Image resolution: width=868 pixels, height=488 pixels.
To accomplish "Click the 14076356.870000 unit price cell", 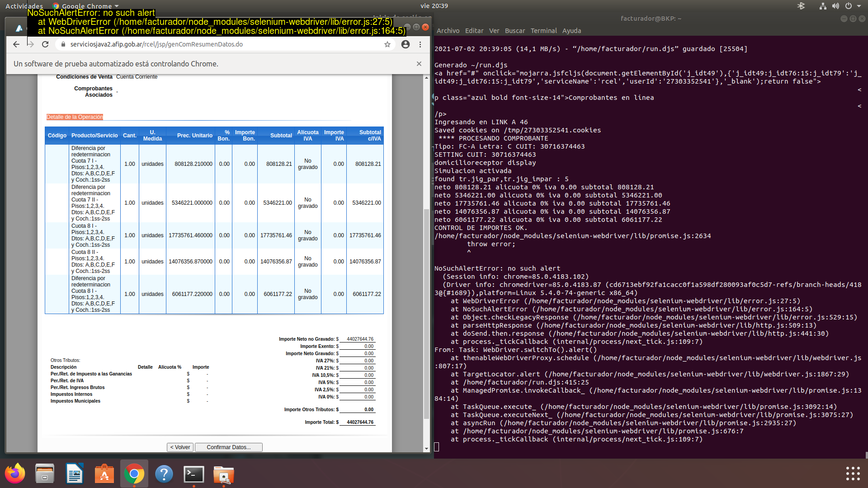I will (190, 262).
